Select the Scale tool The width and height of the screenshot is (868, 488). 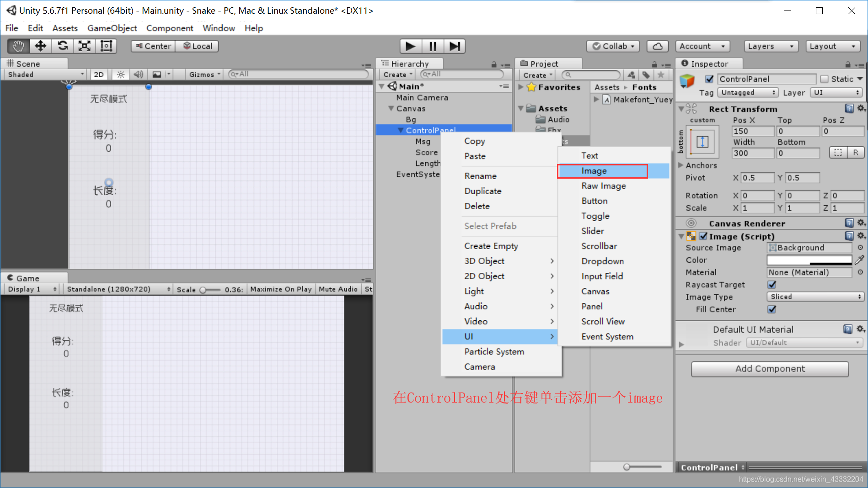pyautogui.click(x=85, y=46)
